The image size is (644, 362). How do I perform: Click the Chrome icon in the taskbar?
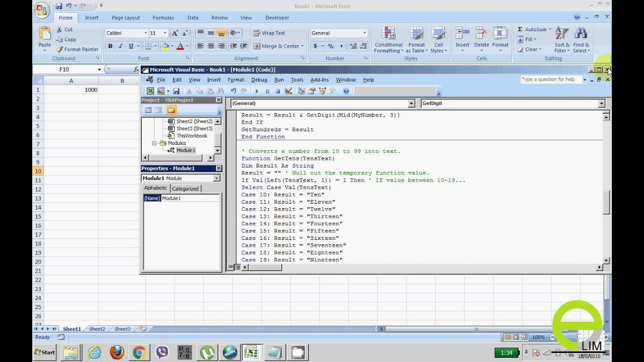[139, 352]
